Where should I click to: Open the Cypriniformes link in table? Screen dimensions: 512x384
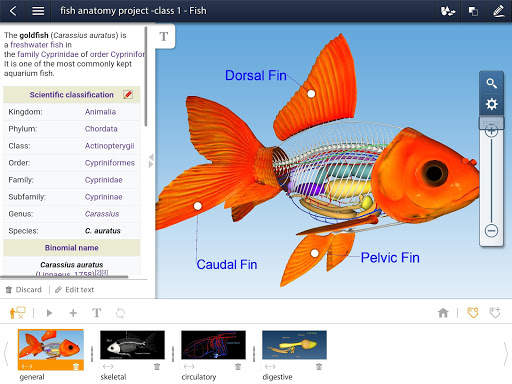[x=110, y=163]
